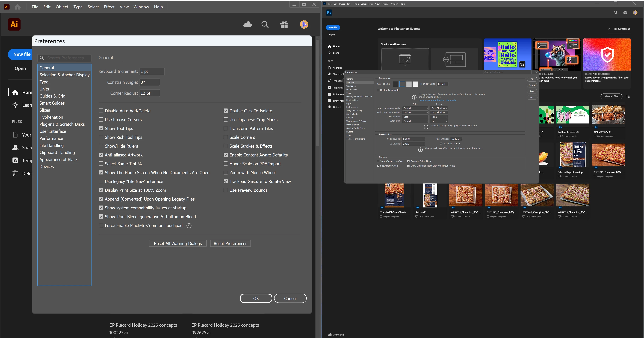Click the Illustrator cloud storage icon

tap(247, 24)
